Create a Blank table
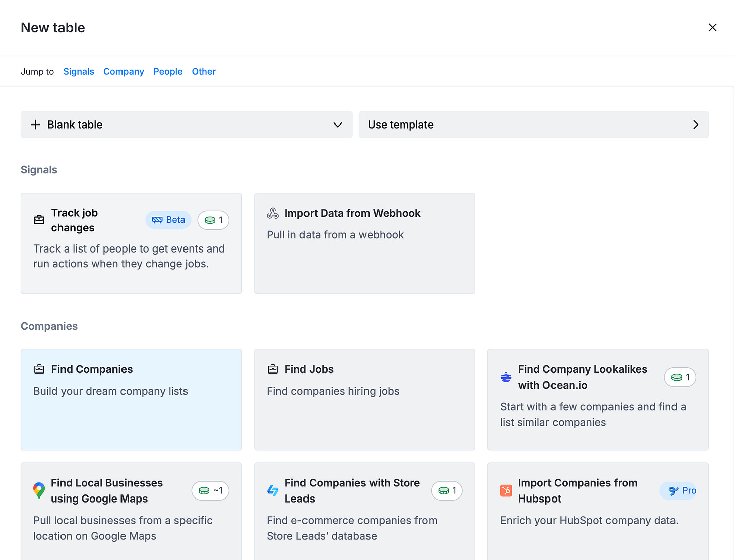Screen dimensions: 734x560 187,125
